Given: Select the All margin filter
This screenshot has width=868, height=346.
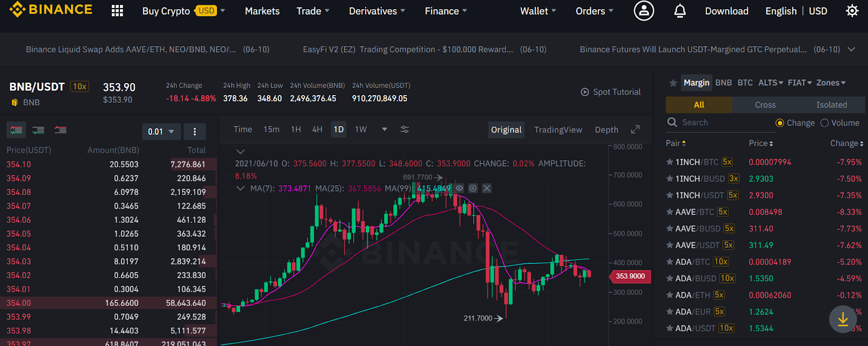Looking at the screenshot, I should [699, 105].
